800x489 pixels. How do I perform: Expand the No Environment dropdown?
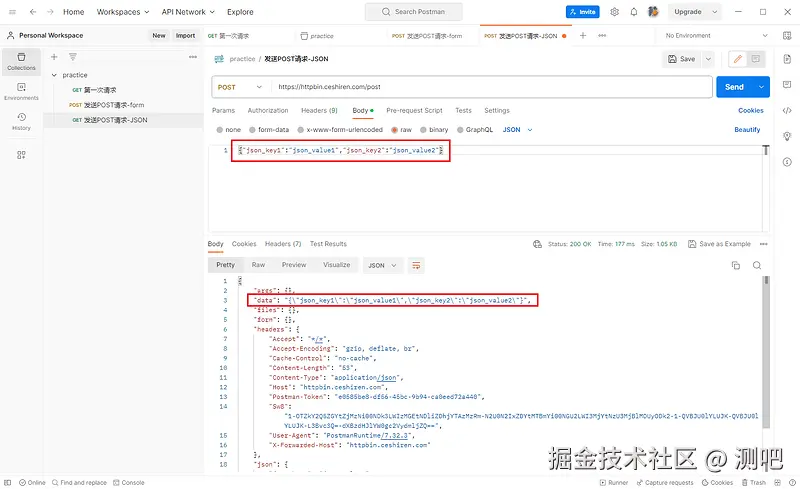point(716,36)
